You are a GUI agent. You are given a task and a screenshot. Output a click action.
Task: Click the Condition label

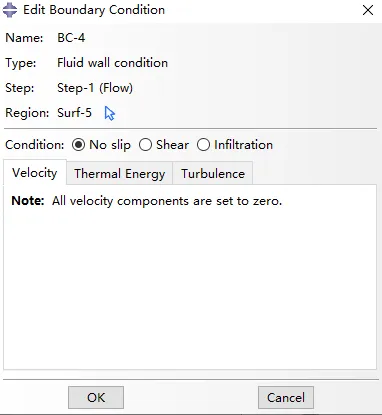tap(35, 145)
